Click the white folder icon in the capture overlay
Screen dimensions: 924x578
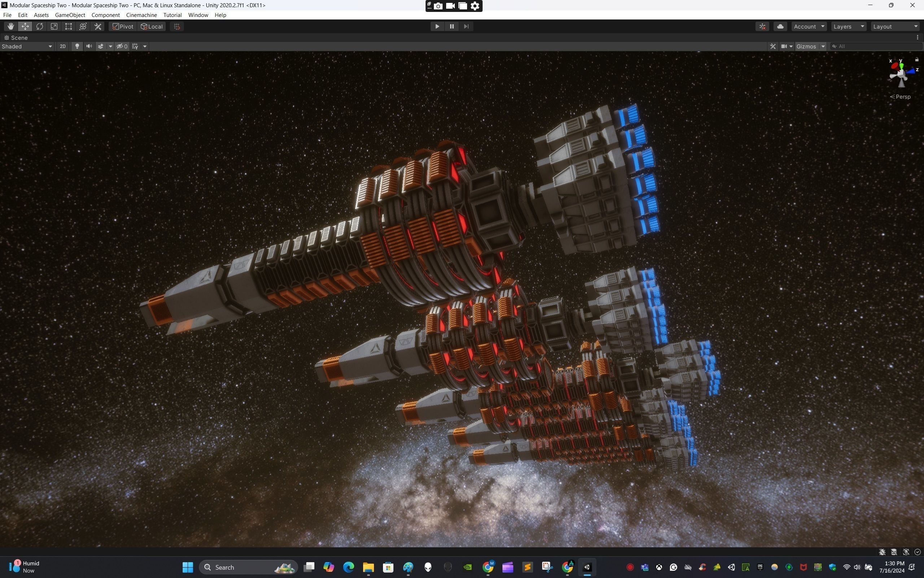click(x=463, y=6)
